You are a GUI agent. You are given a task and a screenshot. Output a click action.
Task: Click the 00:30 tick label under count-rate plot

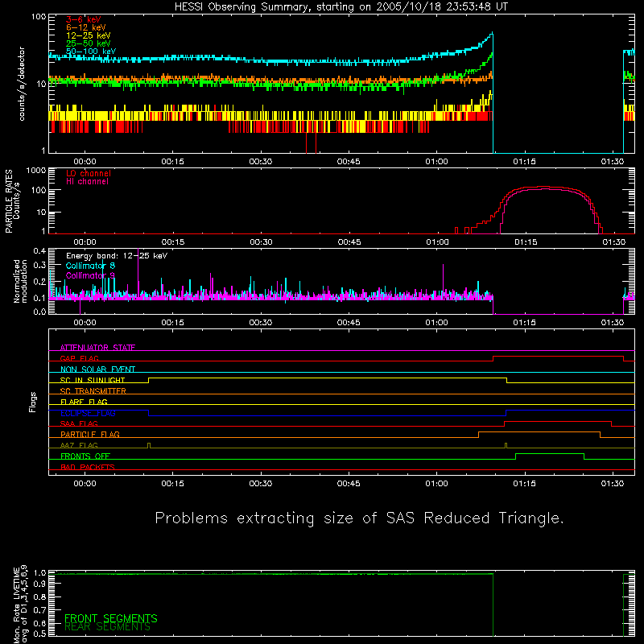tap(261, 162)
